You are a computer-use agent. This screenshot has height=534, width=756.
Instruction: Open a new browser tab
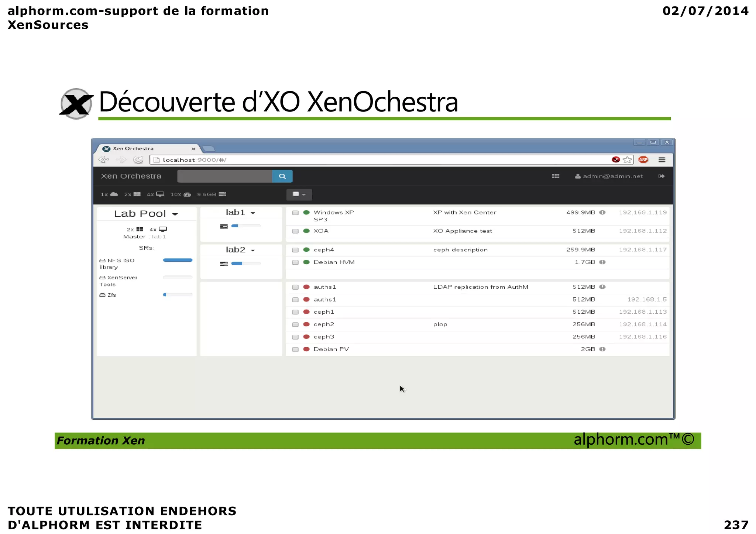[x=209, y=149]
